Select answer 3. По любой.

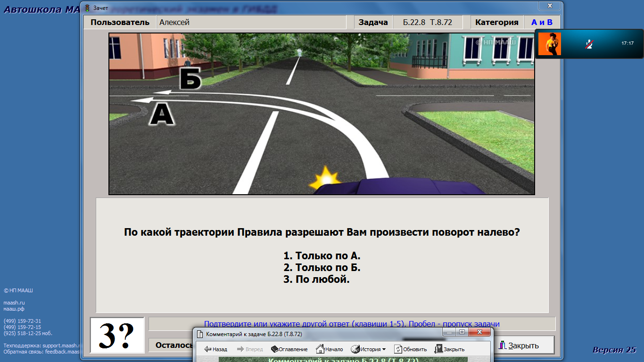[x=316, y=279]
